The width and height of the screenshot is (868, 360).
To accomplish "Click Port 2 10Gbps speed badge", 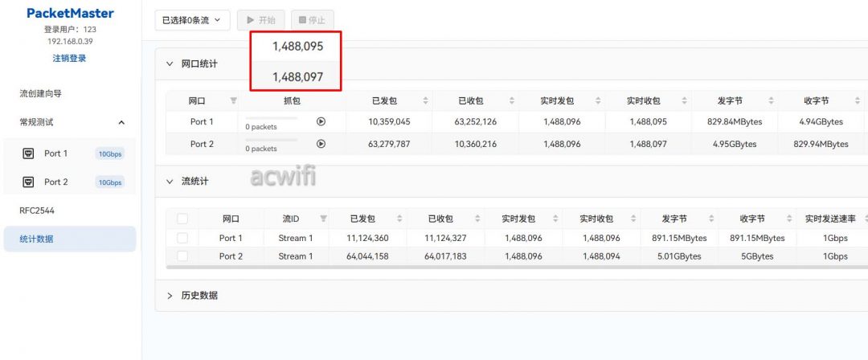I will point(109,182).
